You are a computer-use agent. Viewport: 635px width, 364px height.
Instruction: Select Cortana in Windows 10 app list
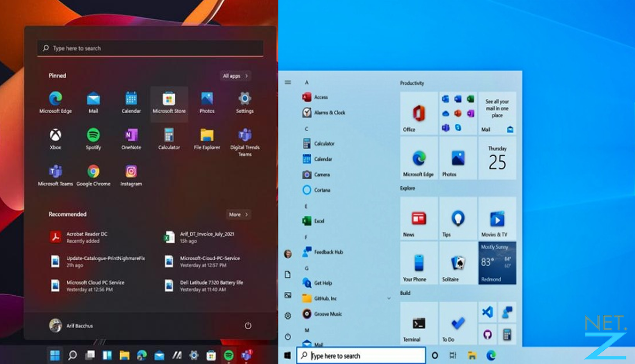316,190
